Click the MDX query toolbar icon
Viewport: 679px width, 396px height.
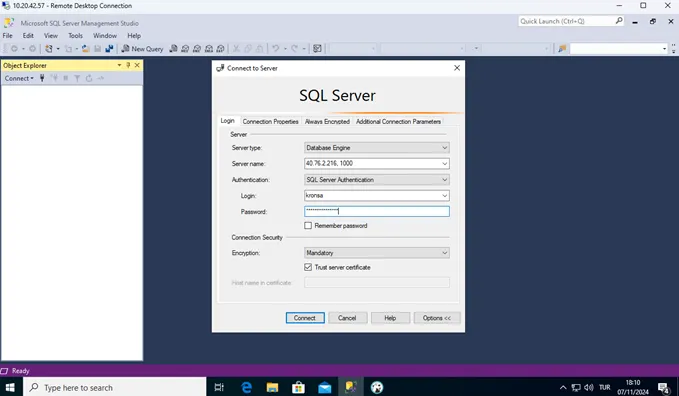tap(185, 49)
